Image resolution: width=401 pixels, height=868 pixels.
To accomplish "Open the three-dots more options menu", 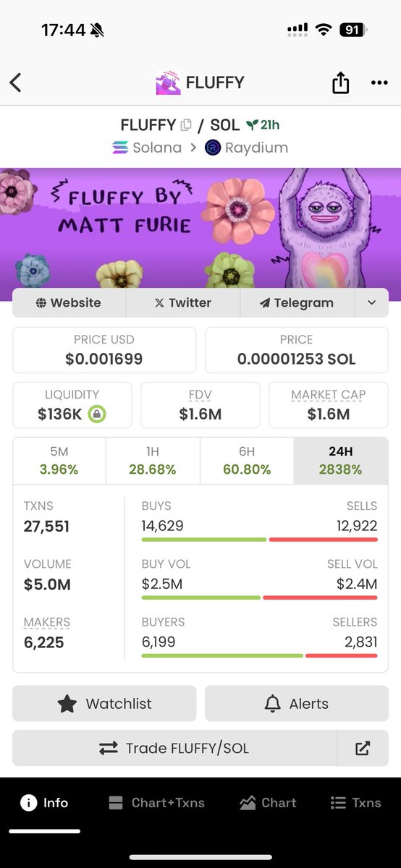I will (379, 83).
